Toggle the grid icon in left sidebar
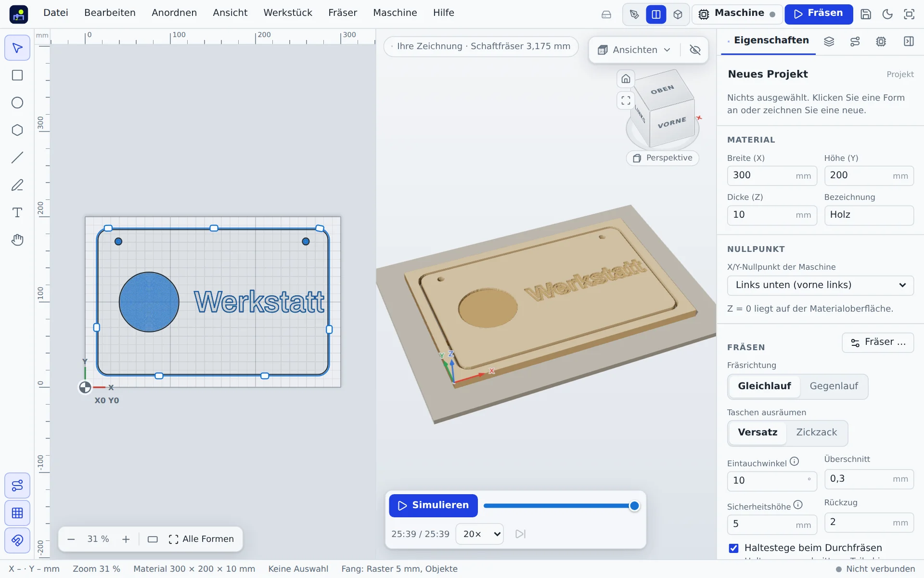Viewport: 924px width, 578px height. [17, 513]
